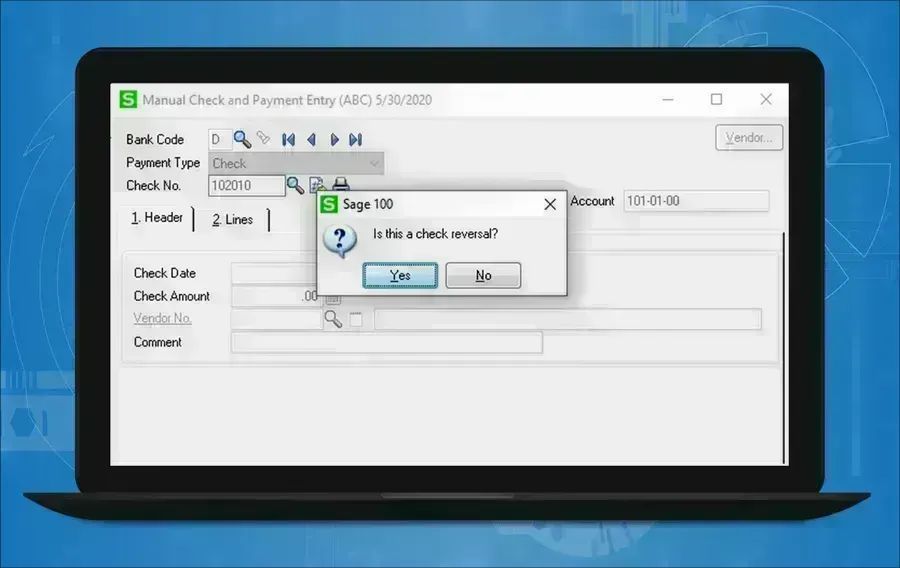This screenshot has width=900, height=568.
Task: Click the question mark icon in the dialog
Action: coord(340,240)
